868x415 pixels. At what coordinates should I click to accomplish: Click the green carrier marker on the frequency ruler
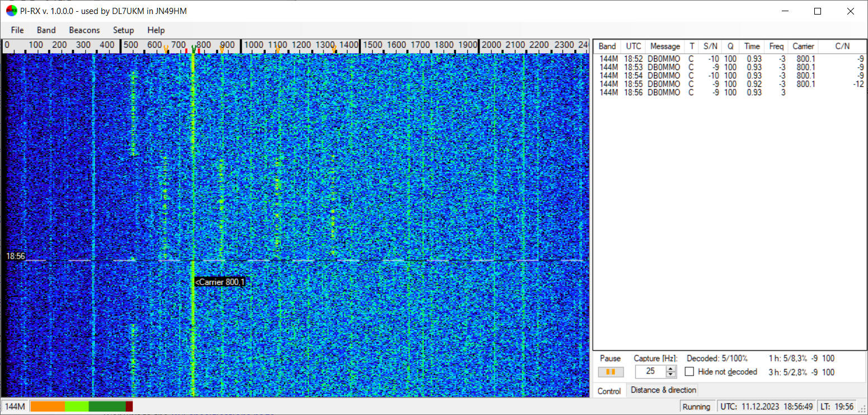194,49
